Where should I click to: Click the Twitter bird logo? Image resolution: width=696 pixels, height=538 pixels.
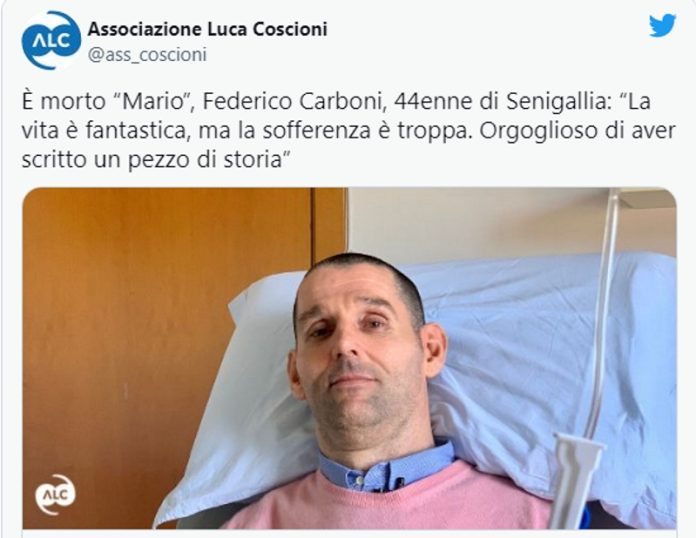tap(662, 26)
